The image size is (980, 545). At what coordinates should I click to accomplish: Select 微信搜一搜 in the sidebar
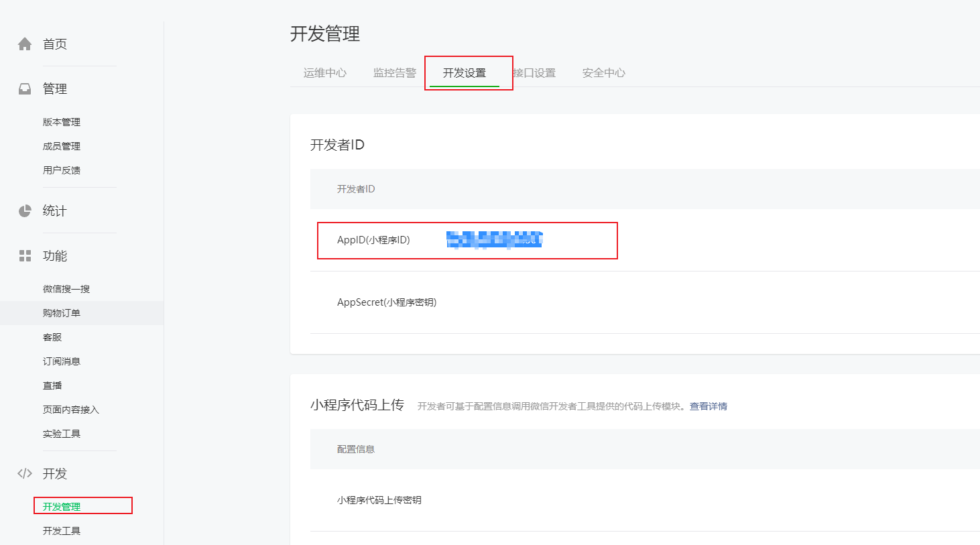[66, 289]
